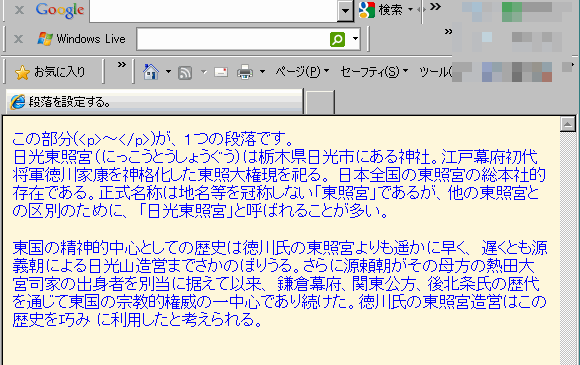Viewport: 580px width, 365px height.
Task: Open the Print options dropdown arrow
Action: (x=262, y=71)
